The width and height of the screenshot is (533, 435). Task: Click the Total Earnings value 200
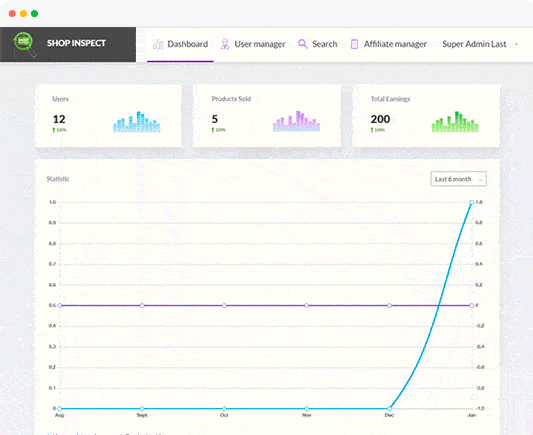(380, 119)
